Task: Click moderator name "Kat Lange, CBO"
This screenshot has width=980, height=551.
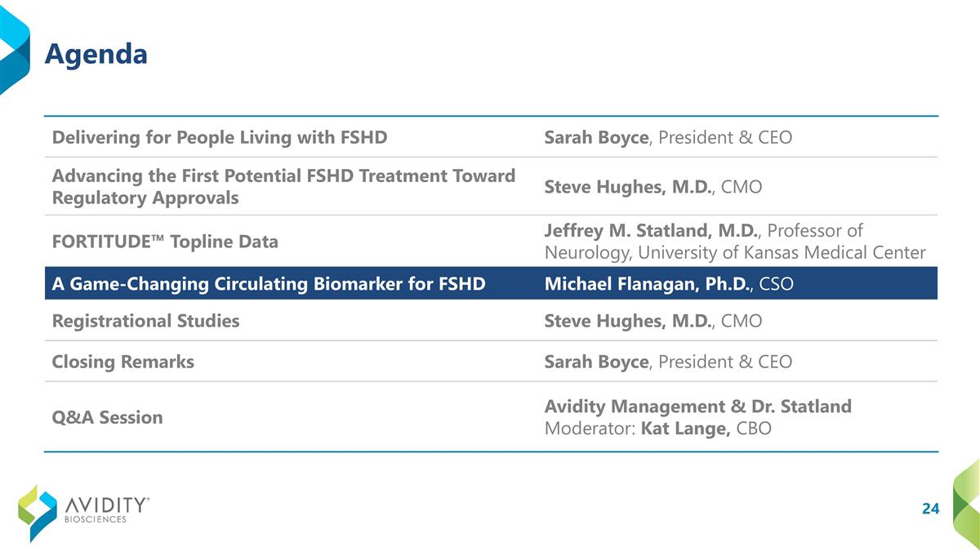Action: coord(706,429)
